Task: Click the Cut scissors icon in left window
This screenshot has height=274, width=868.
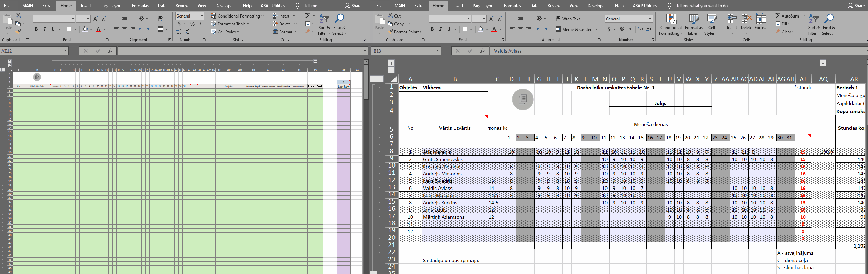Action: click(x=18, y=16)
